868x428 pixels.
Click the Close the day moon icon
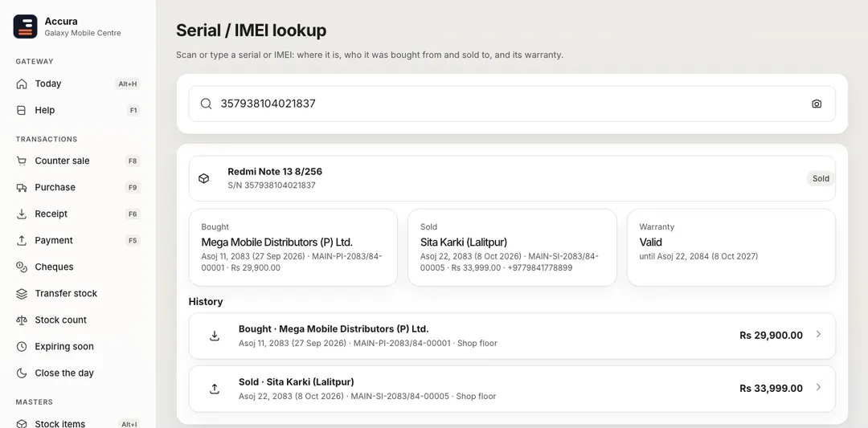22,373
